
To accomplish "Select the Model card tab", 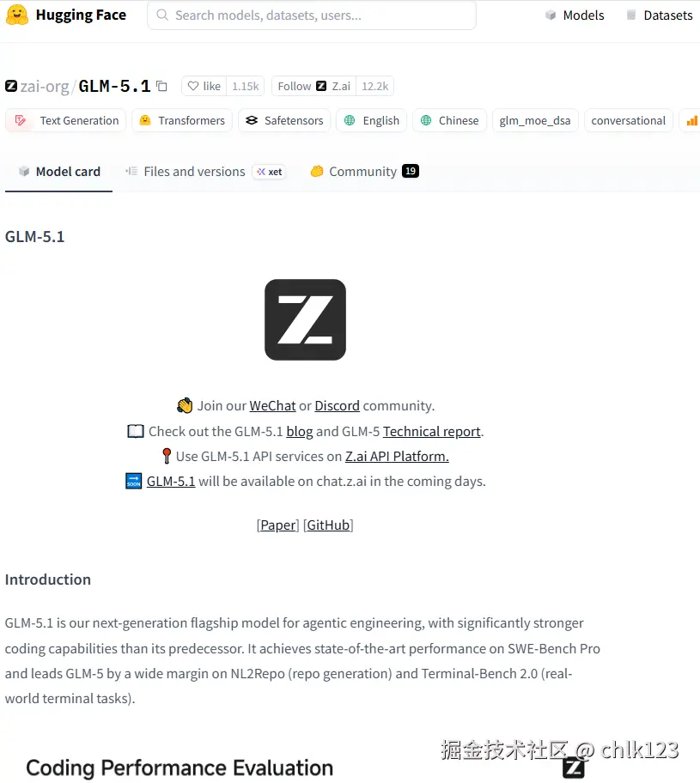I will point(59,172).
